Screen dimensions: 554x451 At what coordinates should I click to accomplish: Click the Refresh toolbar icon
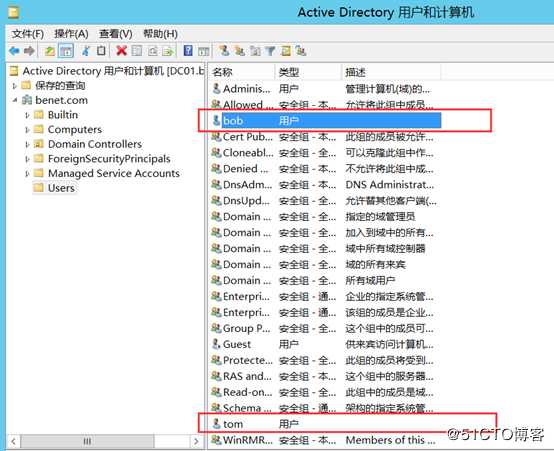152,51
